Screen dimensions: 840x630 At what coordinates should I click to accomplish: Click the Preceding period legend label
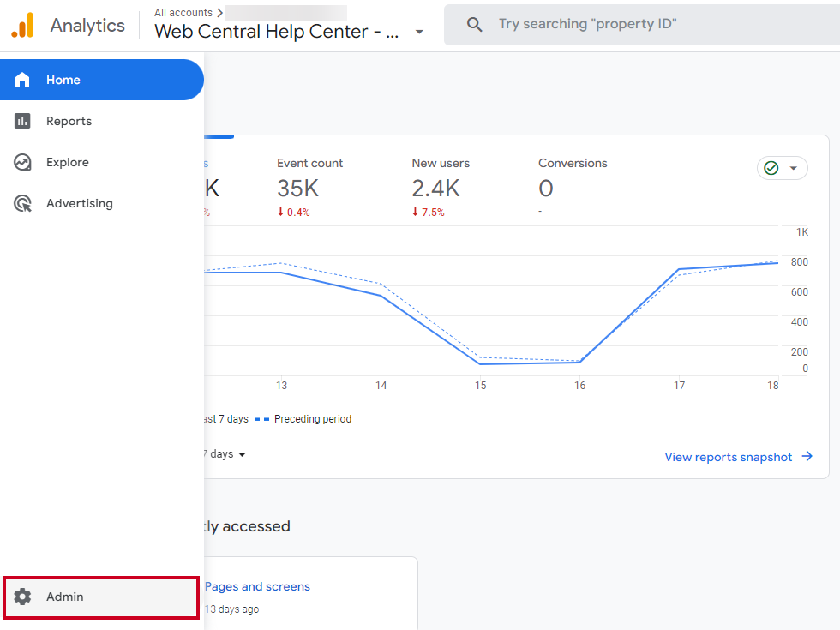313,419
